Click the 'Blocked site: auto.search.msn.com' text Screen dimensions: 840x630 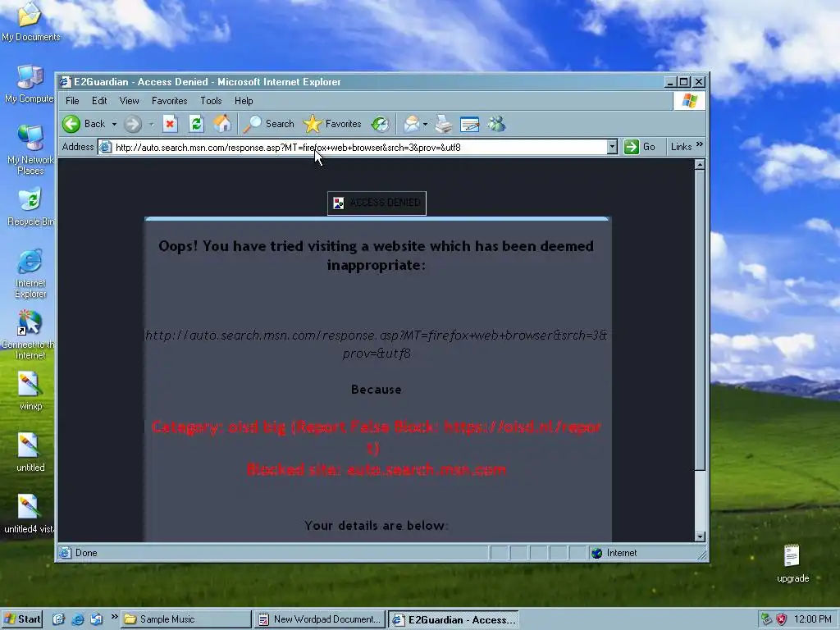pos(376,470)
